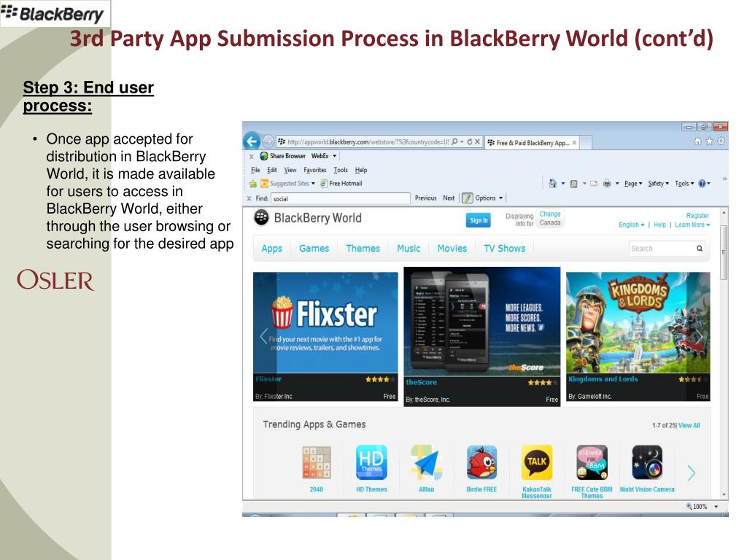This screenshot has height=560, width=747.
Task: Close the Find bar with X
Action: pyautogui.click(x=249, y=198)
